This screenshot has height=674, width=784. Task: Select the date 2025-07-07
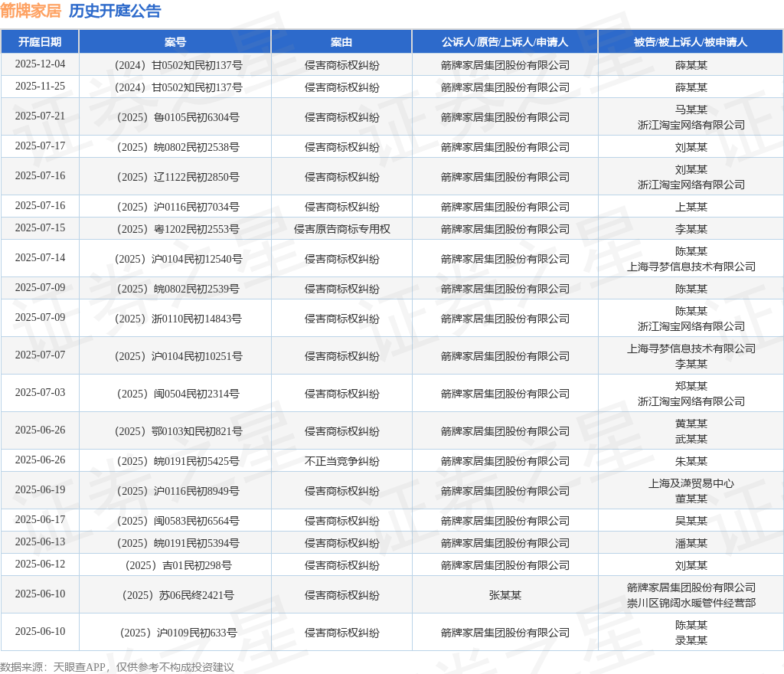(x=40, y=355)
